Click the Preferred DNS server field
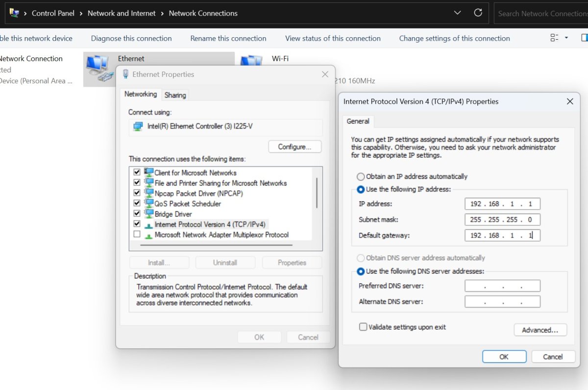The height and width of the screenshot is (390, 588). 502,286
